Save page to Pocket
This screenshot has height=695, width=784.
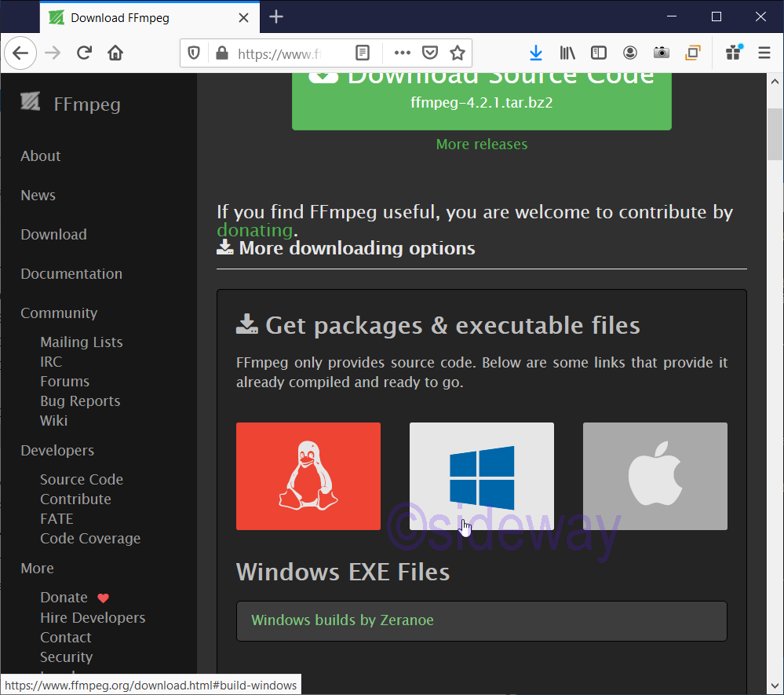430,53
